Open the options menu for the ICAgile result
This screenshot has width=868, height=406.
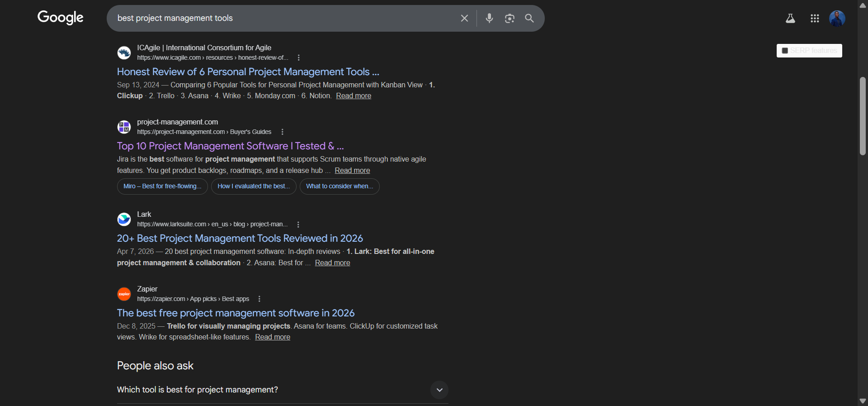[298, 57]
